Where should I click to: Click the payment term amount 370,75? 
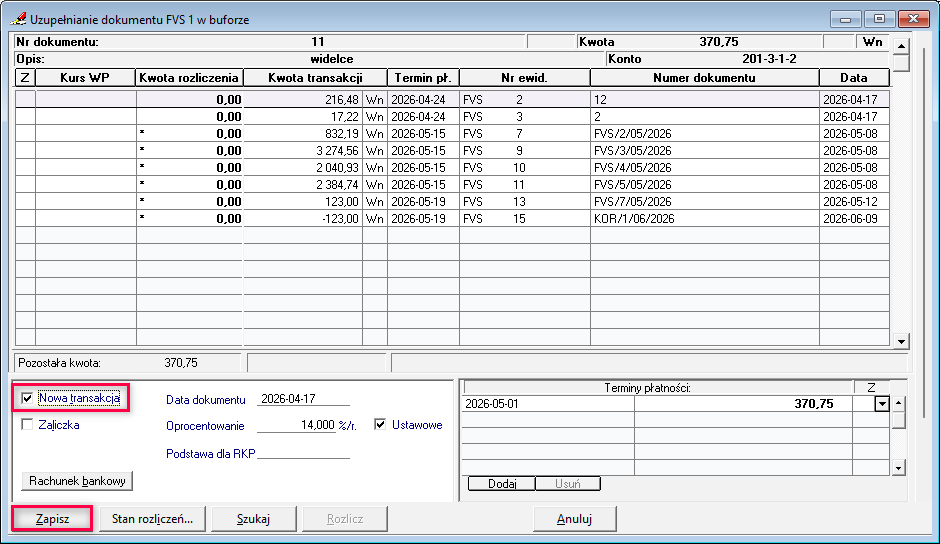[x=814, y=404]
